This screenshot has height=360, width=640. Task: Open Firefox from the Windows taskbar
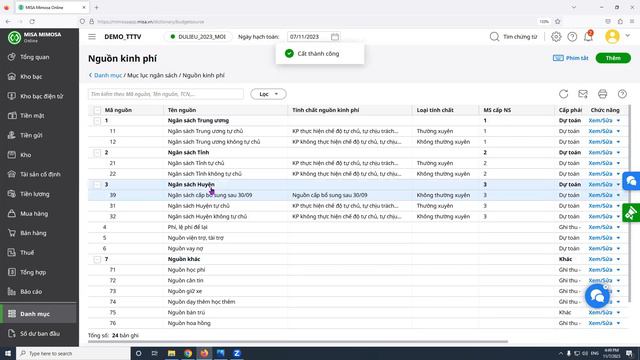[x=204, y=353]
